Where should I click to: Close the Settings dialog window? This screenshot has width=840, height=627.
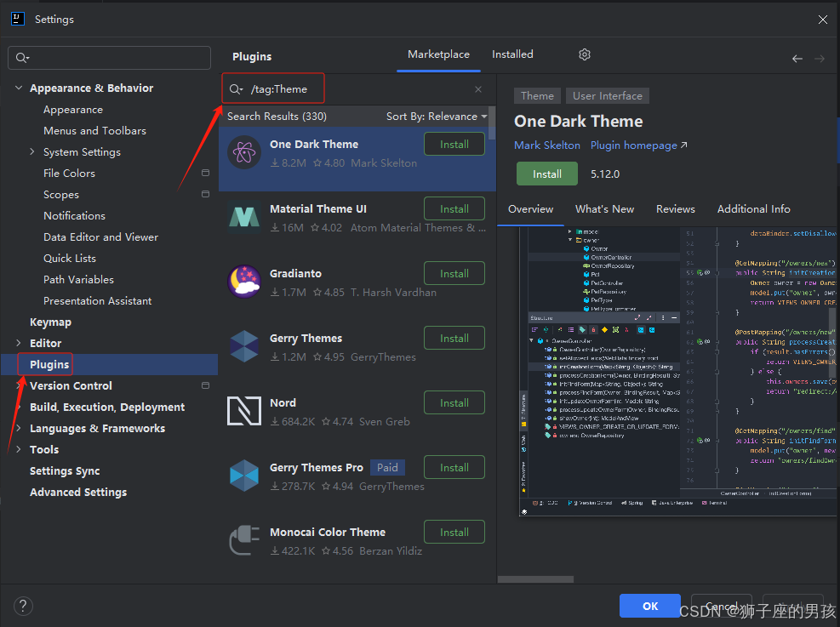coord(823,20)
